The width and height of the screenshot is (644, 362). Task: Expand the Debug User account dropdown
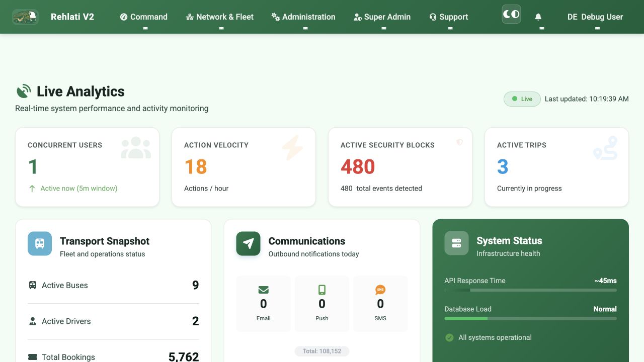pos(595,17)
